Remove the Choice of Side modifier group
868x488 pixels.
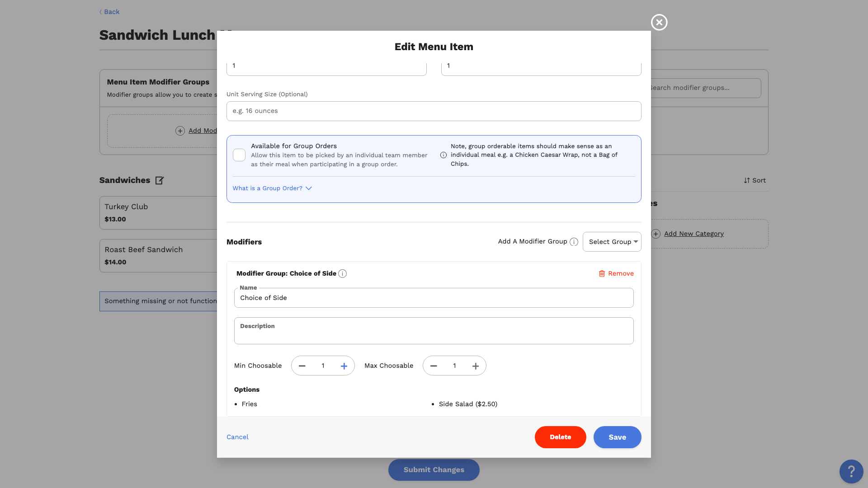pyautogui.click(x=616, y=274)
